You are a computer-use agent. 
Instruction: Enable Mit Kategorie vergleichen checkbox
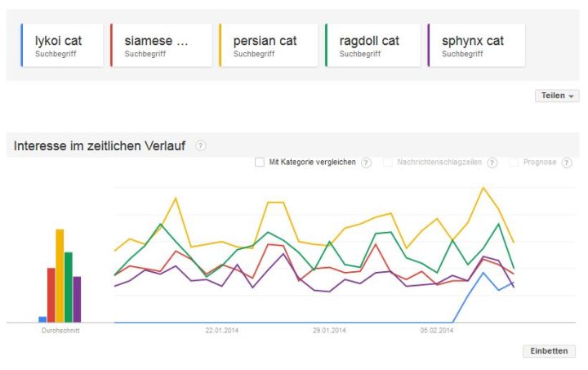click(x=260, y=163)
